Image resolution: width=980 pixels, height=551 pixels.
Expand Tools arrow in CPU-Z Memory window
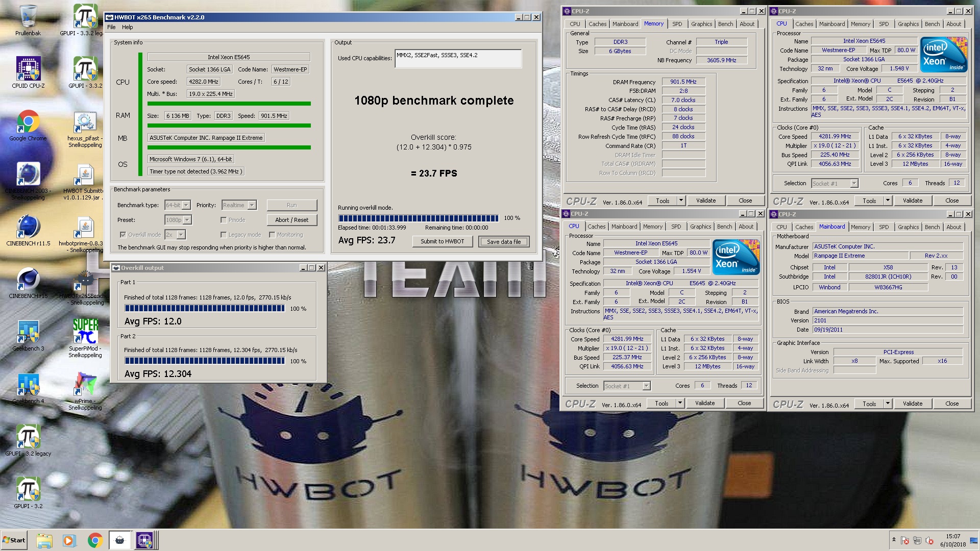(681, 201)
